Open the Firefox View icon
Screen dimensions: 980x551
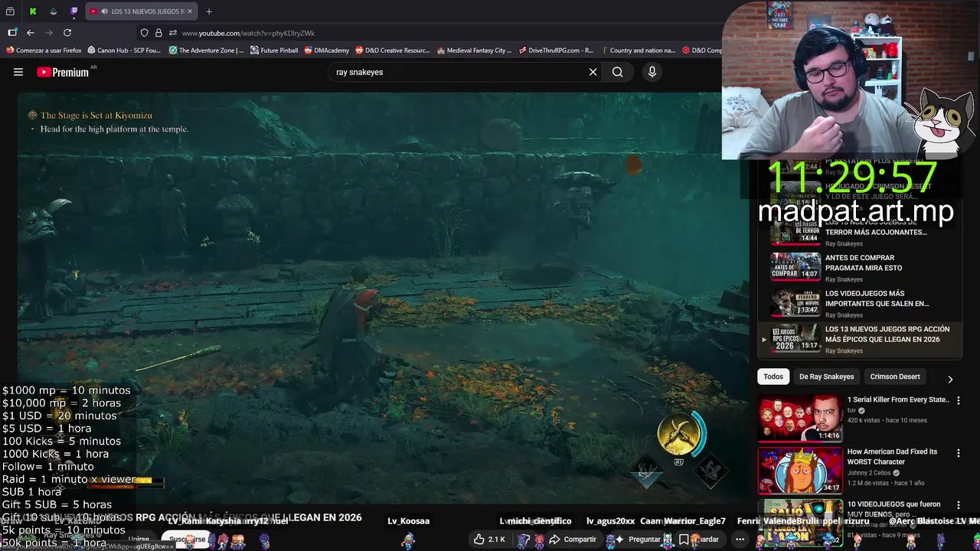(11, 11)
